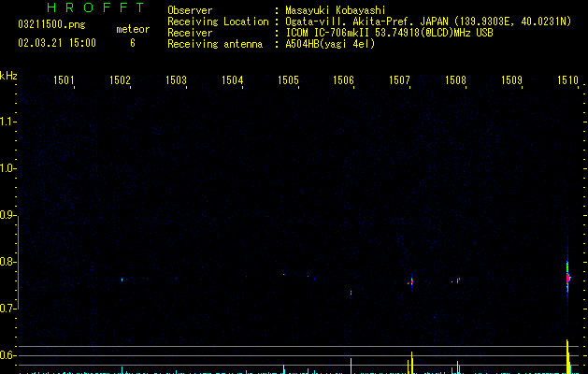Select the meteor count value 6
Image resolution: width=588 pixels, height=374 pixels.
(133, 43)
